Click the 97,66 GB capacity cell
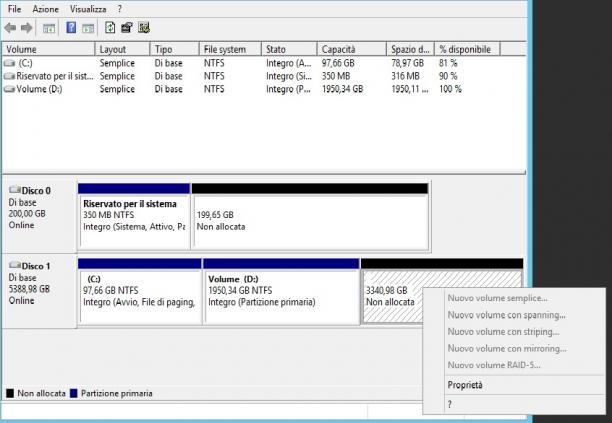This screenshot has height=423, width=612. 338,63
